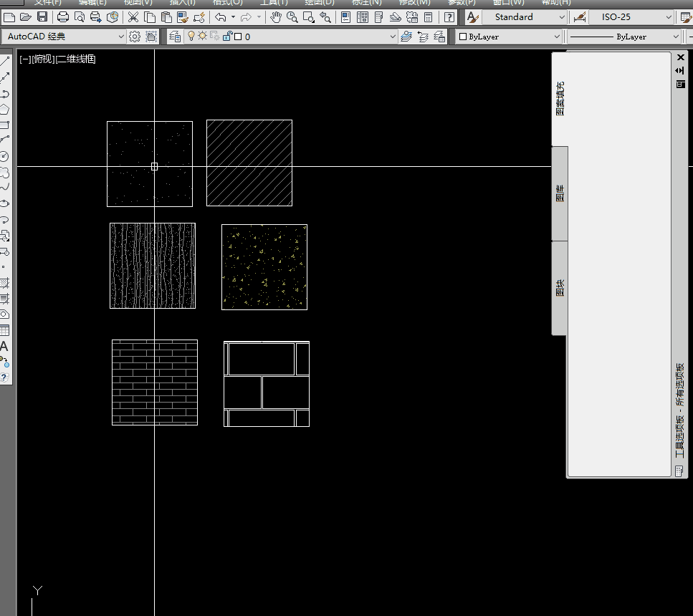Expand the undo history arrow
The width and height of the screenshot is (693, 616).
pyautogui.click(x=233, y=17)
